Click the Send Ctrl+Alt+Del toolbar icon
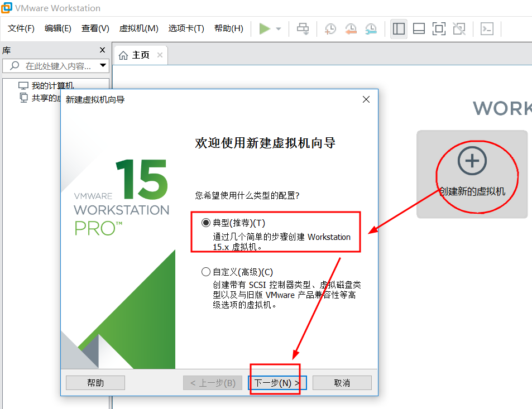This screenshot has height=409, width=532. tap(303, 29)
